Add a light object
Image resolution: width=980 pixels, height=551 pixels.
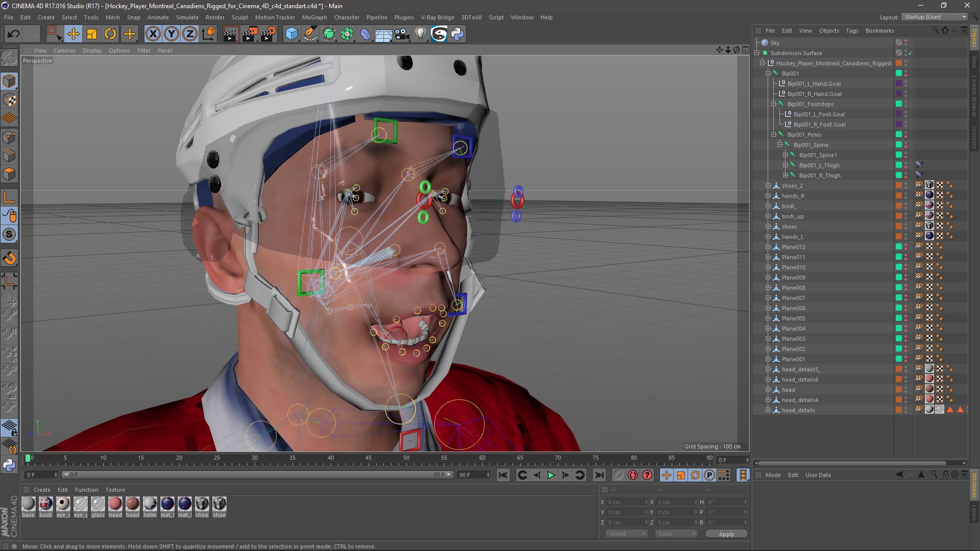[420, 34]
